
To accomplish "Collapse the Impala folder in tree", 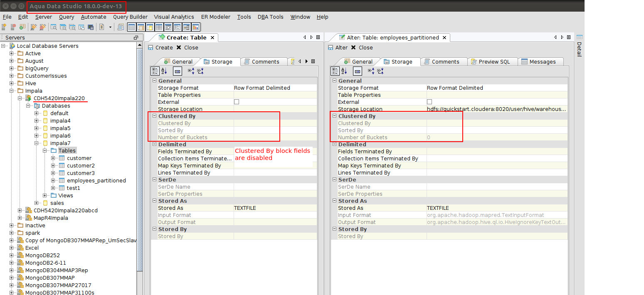I will 12,91.
